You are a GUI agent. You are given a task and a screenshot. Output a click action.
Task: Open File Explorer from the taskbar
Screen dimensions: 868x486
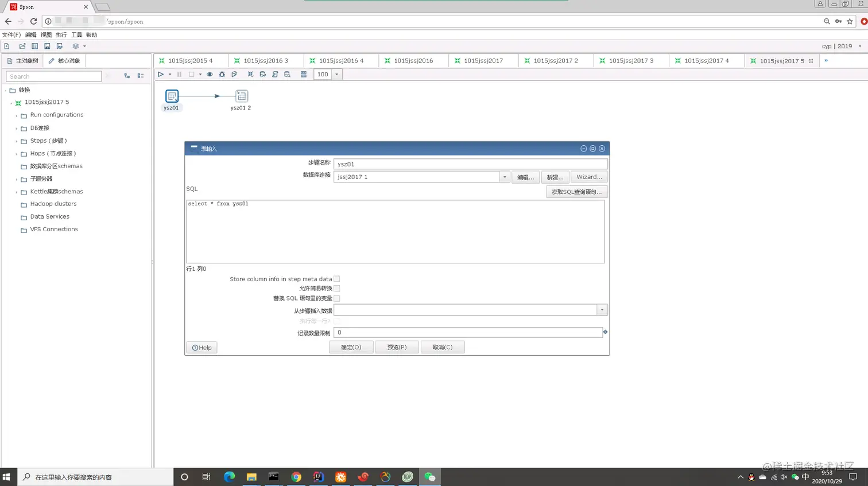click(x=251, y=477)
